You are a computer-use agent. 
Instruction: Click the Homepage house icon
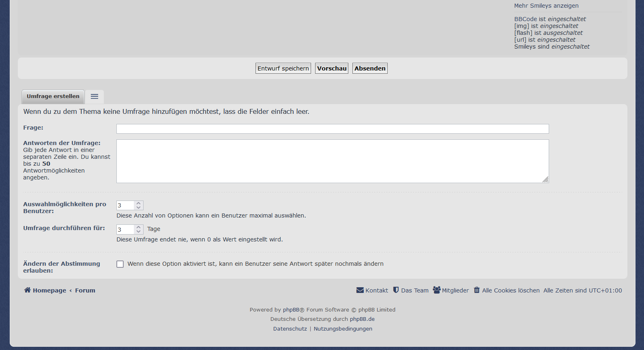(x=27, y=290)
